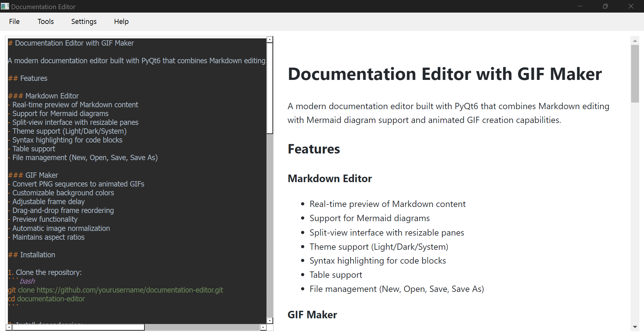Click the '### Markdown Editor' source line

pyautogui.click(x=43, y=96)
